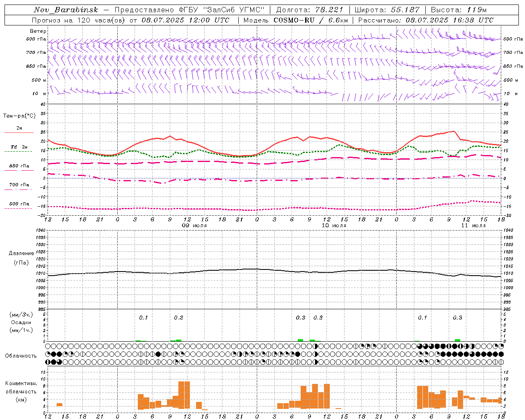Viewport: 525px width, 420px height.
Task: Click the forecast start time 08.07.2025 12:00 UTC
Action: coord(185,20)
